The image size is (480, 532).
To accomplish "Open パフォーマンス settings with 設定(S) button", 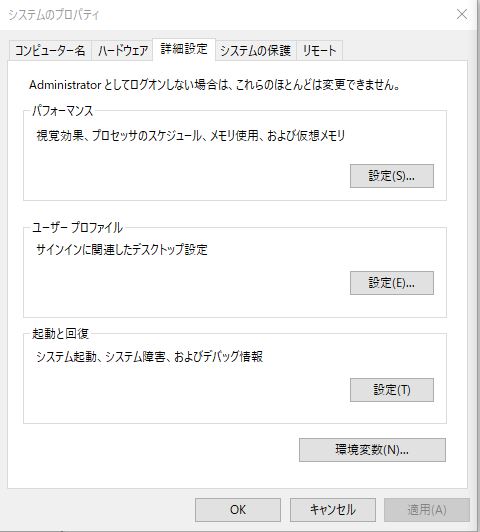I will pyautogui.click(x=392, y=176).
